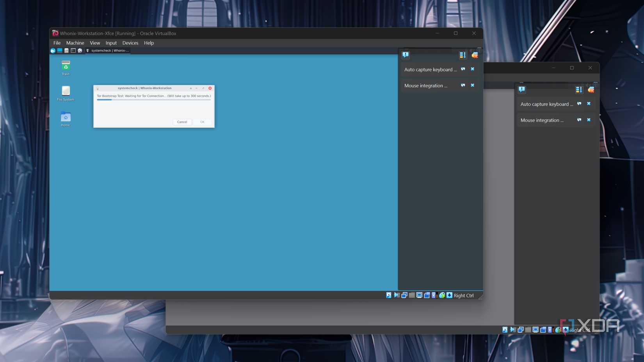The height and width of the screenshot is (362, 644).
Task: Open the Machine menu
Action: 75,43
